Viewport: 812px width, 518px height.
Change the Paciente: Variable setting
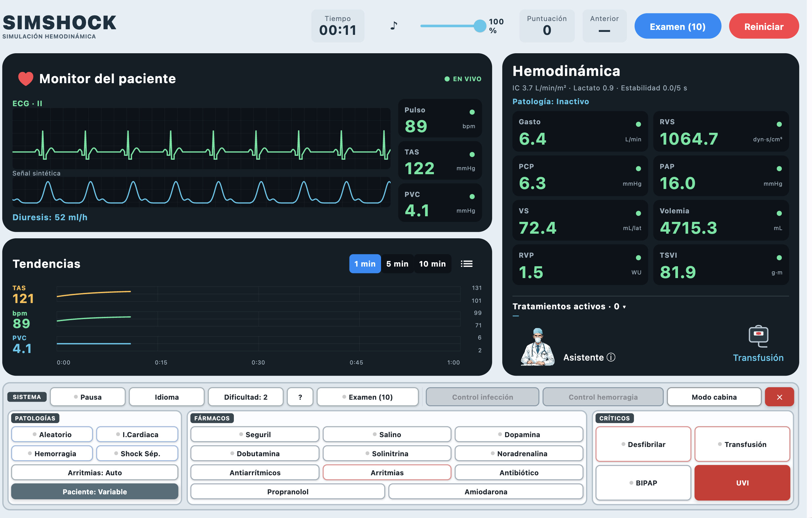[95, 491]
